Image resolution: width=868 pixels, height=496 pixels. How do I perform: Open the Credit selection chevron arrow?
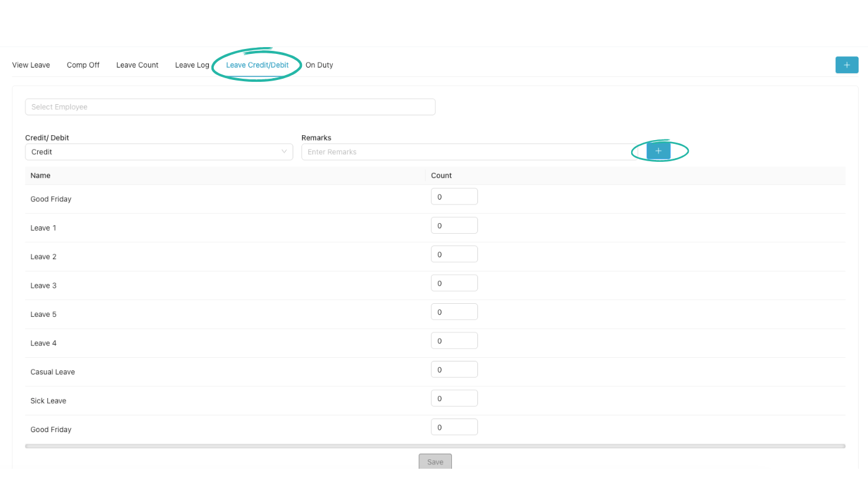click(x=284, y=151)
